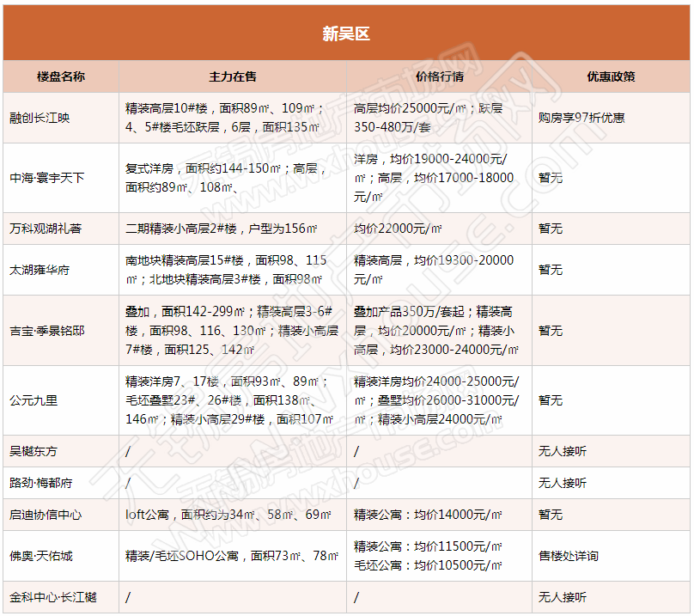This screenshot has width=694, height=616.
Task: Select the 万科观湖礼著 property cell
Action: 46,229
